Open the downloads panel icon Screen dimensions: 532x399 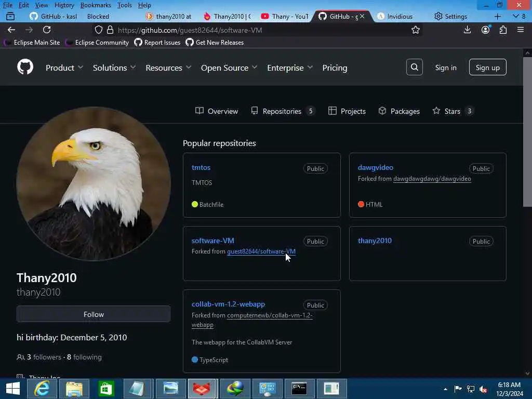(467, 30)
